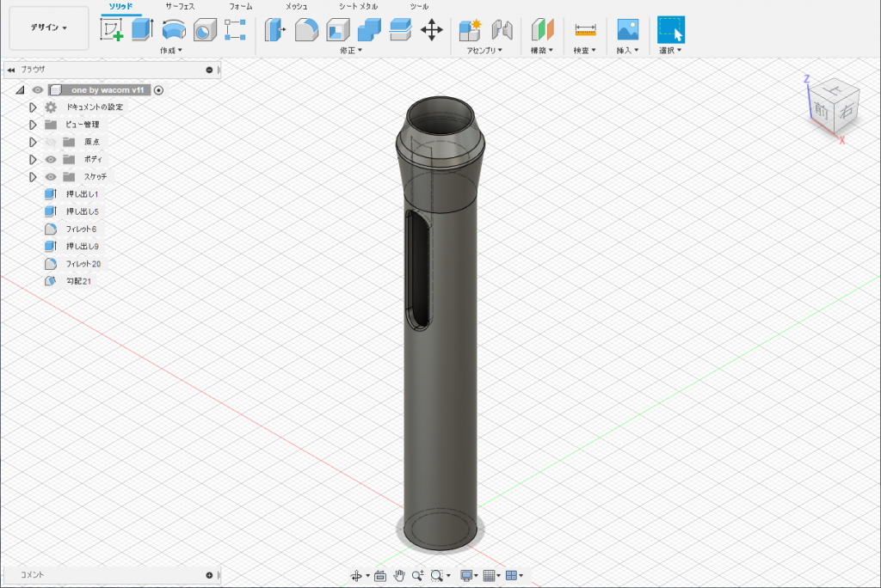Select the Shell tool
This screenshot has height=588, width=881.
[x=337, y=30]
